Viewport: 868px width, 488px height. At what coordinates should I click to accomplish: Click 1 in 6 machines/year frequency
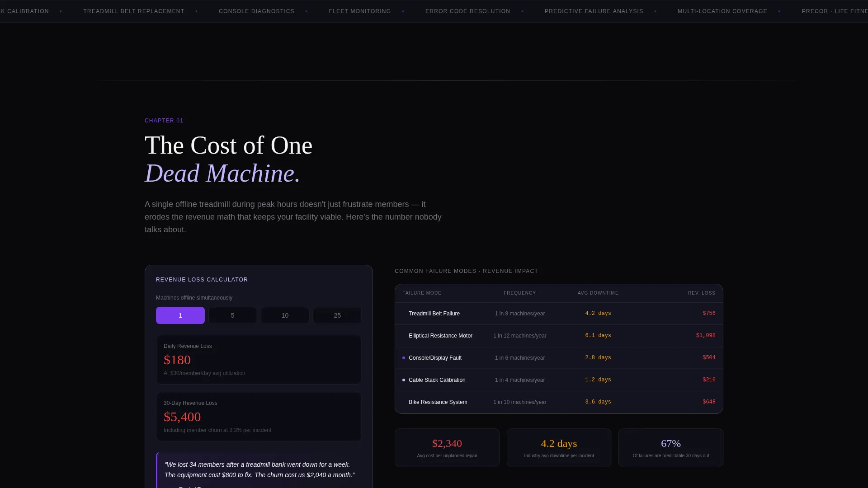click(x=519, y=358)
